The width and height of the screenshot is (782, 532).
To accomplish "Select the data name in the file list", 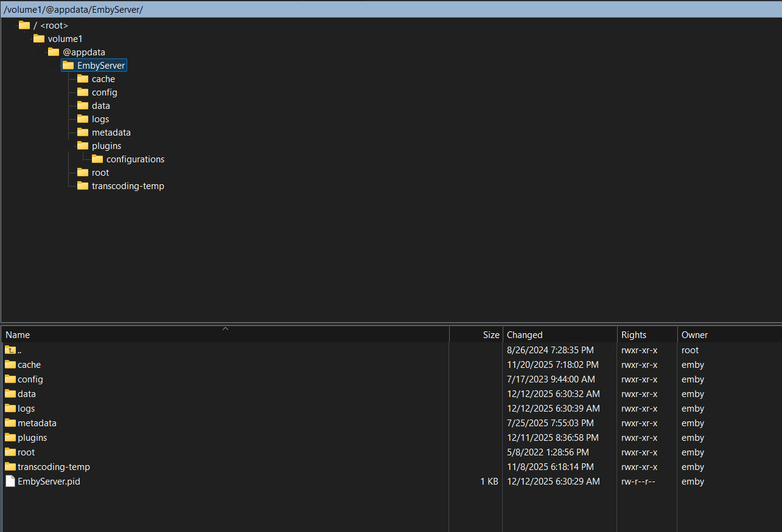I will point(27,394).
